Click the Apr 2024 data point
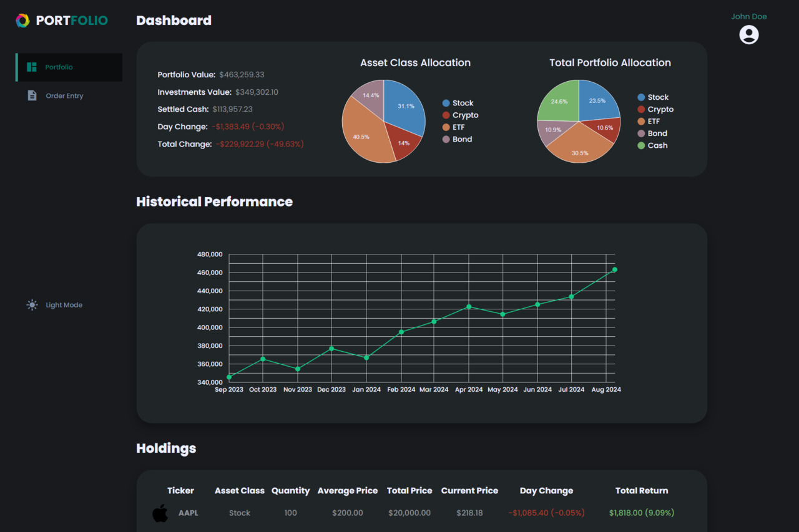799x532 pixels. (x=469, y=306)
